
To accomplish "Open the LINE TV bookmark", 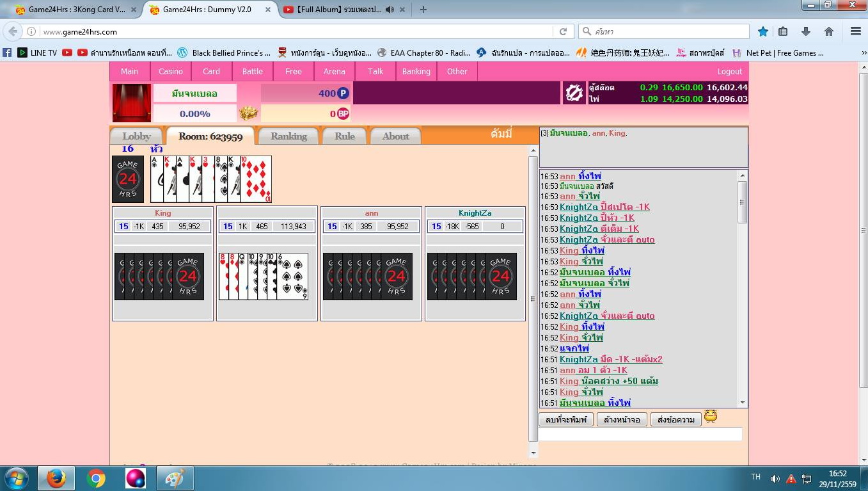I will [37, 52].
